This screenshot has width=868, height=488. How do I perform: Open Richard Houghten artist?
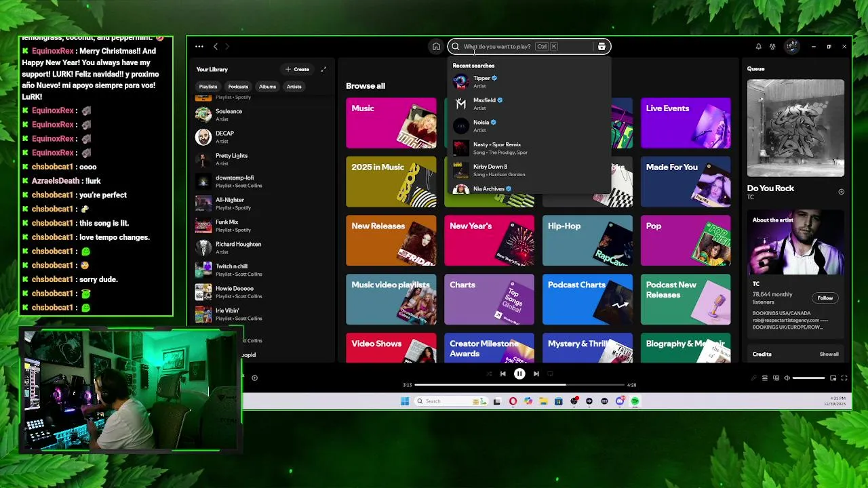pos(261,247)
